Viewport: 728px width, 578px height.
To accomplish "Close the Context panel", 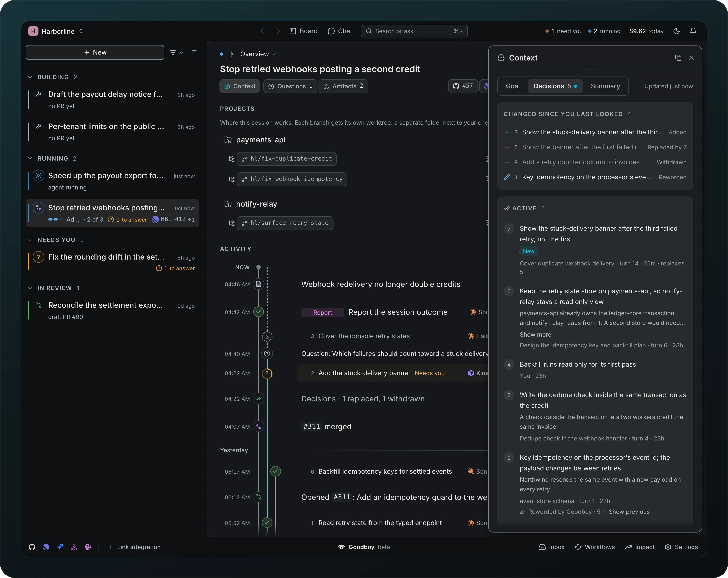I will [x=692, y=58].
